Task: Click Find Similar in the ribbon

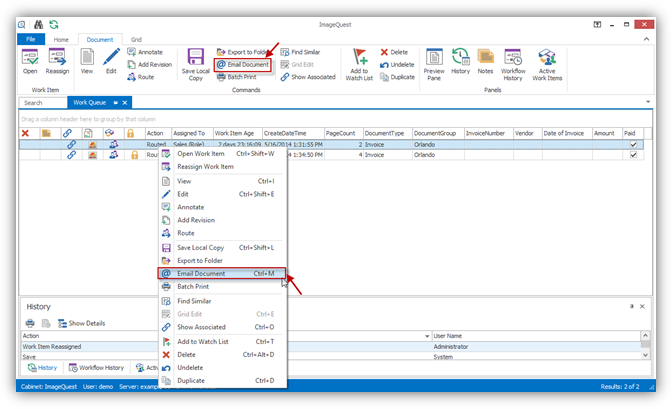Action: (x=300, y=52)
